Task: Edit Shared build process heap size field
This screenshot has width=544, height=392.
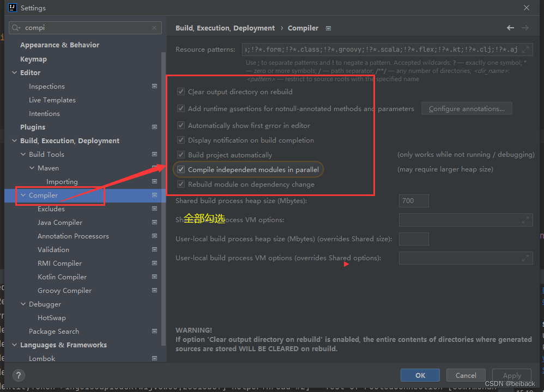Action: (414, 201)
